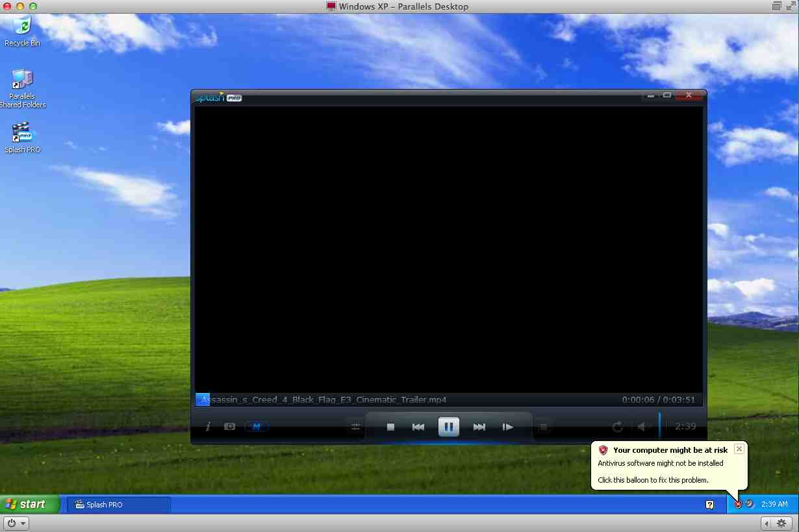Screen dimensions: 799x532
Task: Select the Splash PRO desktop shortcut
Action: [x=23, y=137]
